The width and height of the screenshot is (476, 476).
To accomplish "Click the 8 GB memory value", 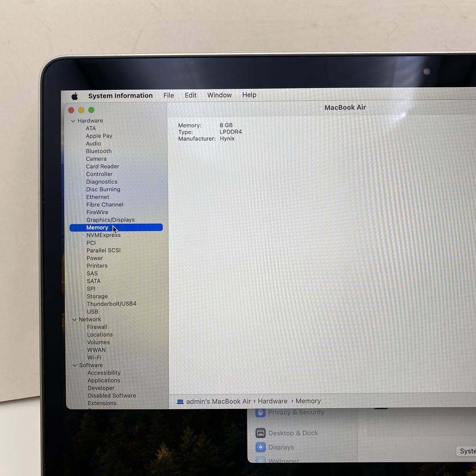I will tap(226, 125).
